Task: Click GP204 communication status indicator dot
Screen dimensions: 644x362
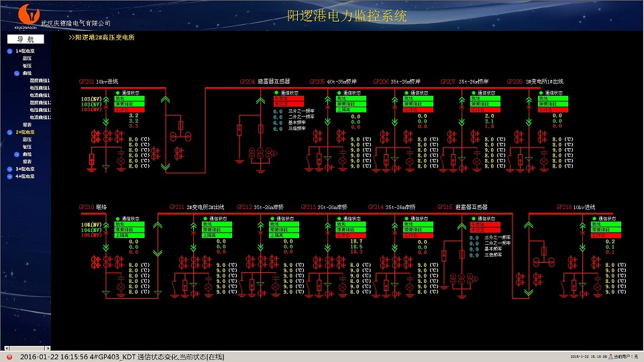Action: 276,93
